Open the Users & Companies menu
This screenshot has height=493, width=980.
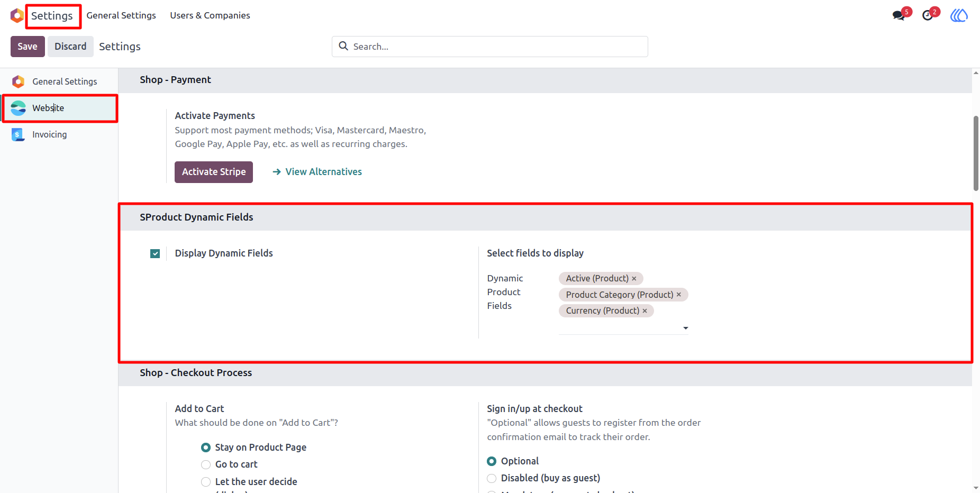pyautogui.click(x=210, y=15)
